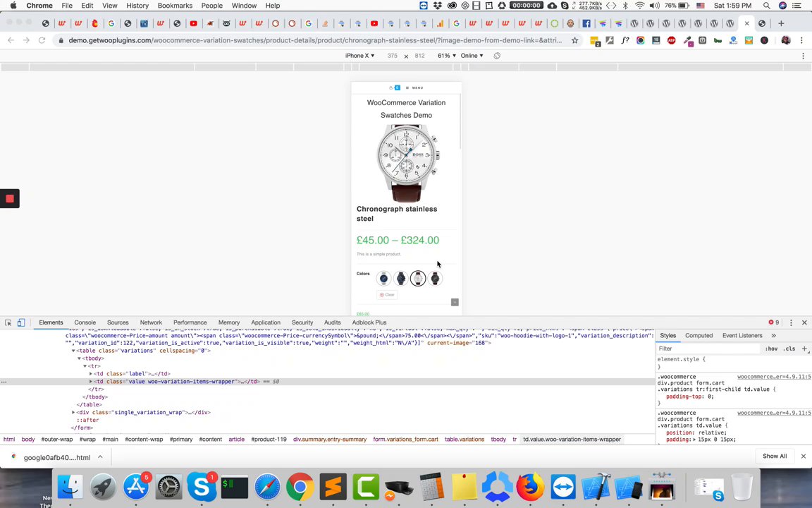Reload the page with the refresh icon
Image resolution: width=812 pixels, height=508 pixels.
42,40
